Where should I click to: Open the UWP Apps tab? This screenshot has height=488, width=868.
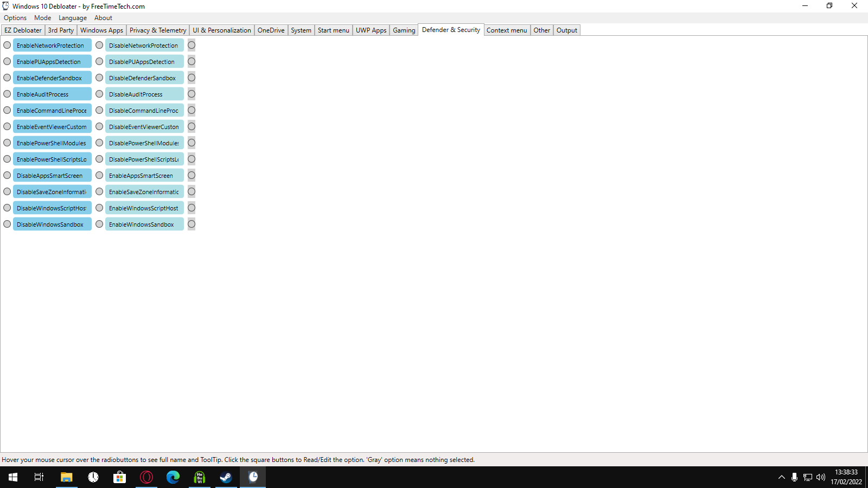[371, 30]
